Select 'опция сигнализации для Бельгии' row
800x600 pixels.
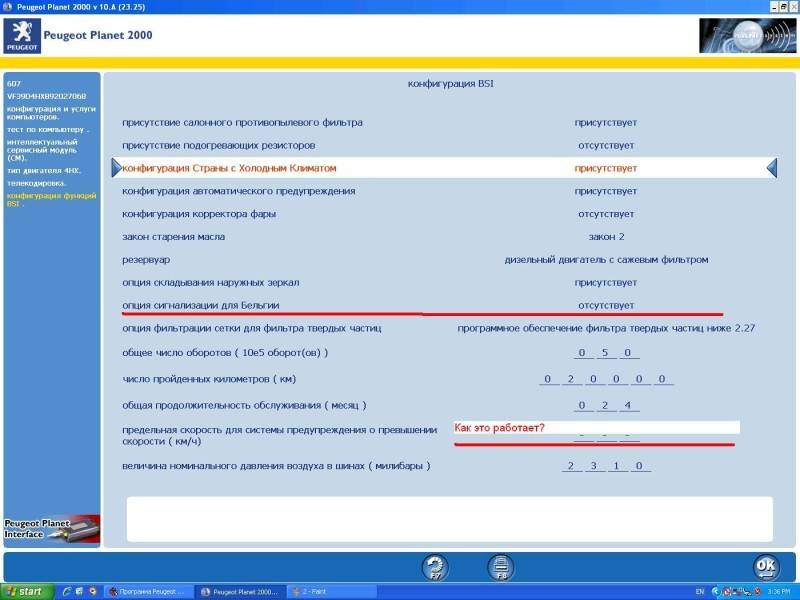tap(201, 304)
